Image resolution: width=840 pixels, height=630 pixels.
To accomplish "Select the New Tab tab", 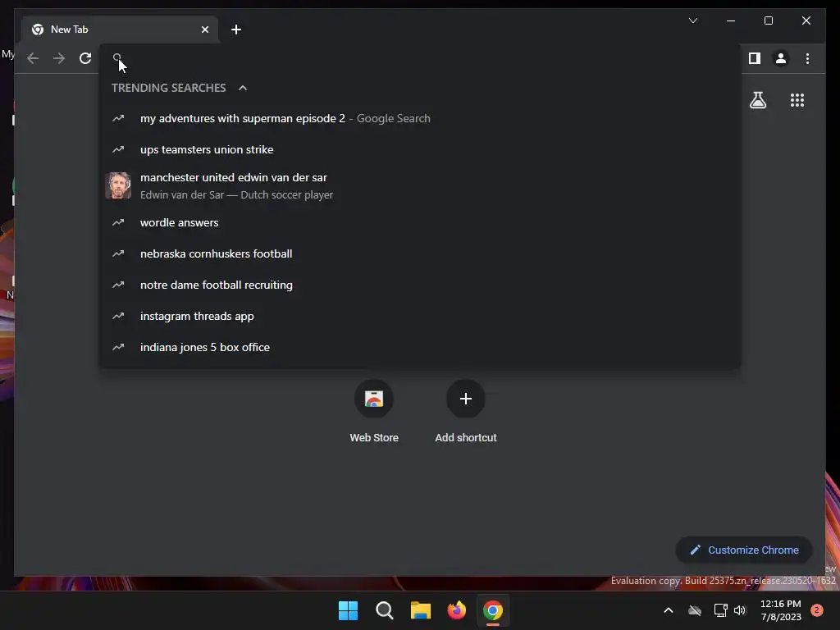I will (x=120, y=30).
